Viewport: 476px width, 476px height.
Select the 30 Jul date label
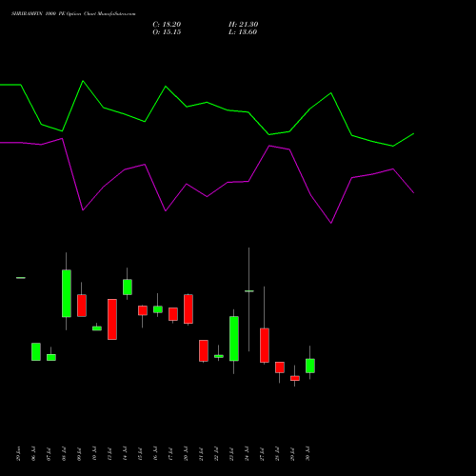click(307, 454)
